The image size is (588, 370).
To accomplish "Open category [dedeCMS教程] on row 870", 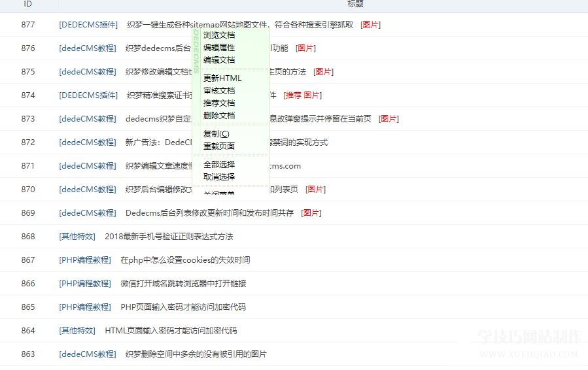I will 88,190.
